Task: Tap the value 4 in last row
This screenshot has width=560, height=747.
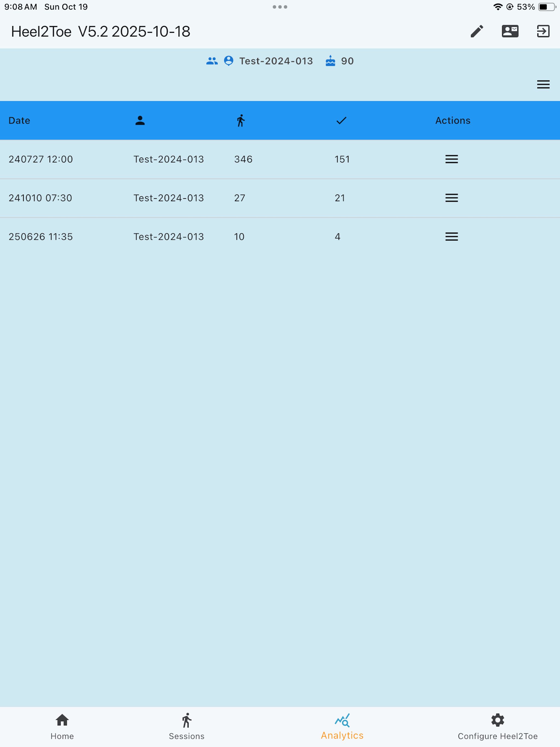Action: coord(337,237)
